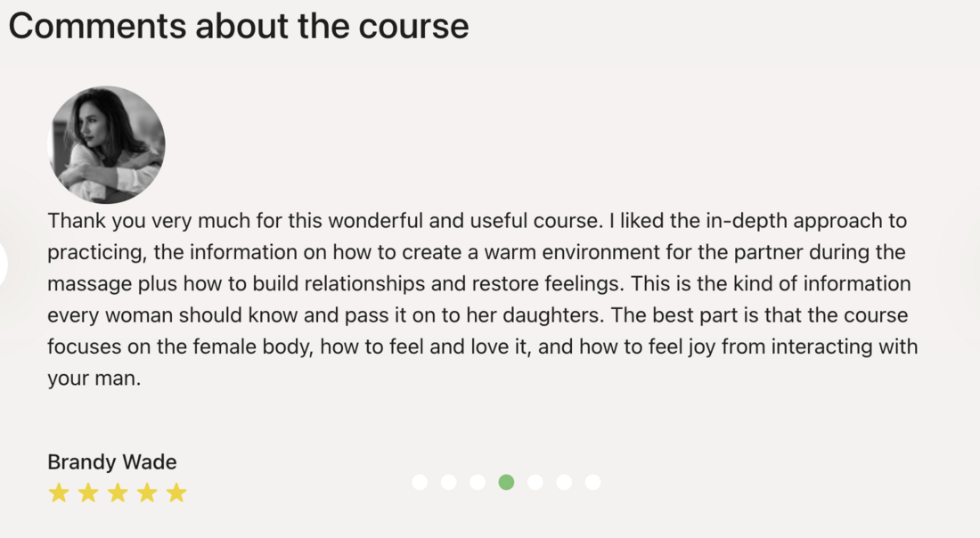
Task: Click the line beginning 'massage plus how to build'
Action: point(478,283)
